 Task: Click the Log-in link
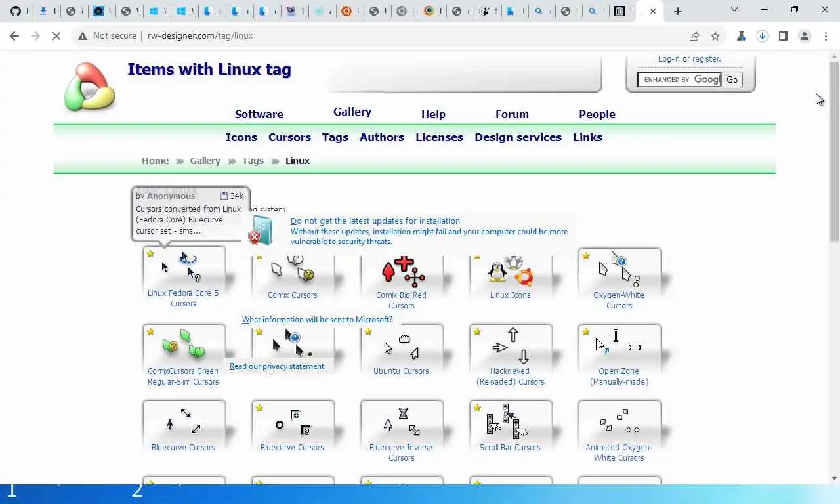tap(669, 59)
